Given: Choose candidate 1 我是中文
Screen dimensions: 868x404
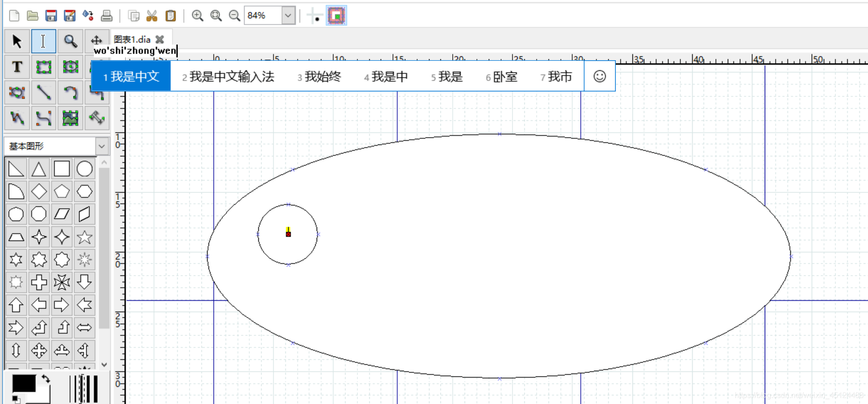Looking at the screenshot, I should [131, 76].
